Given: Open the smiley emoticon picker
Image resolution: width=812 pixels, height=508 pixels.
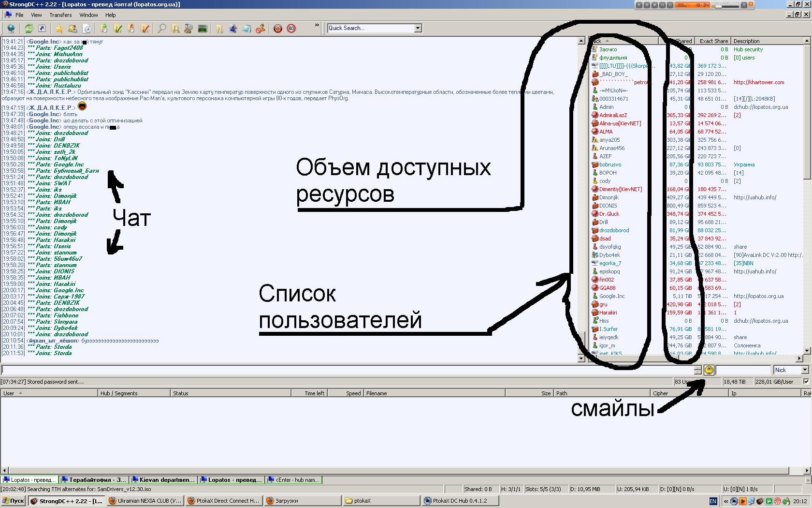Looking at the screenshot, I should [x=709, y=370].
